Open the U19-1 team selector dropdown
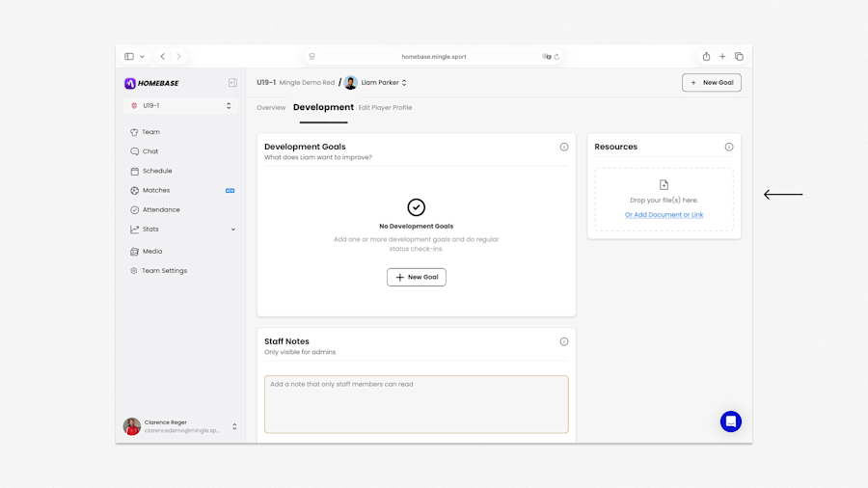868x488 pixels. (180, 106)
